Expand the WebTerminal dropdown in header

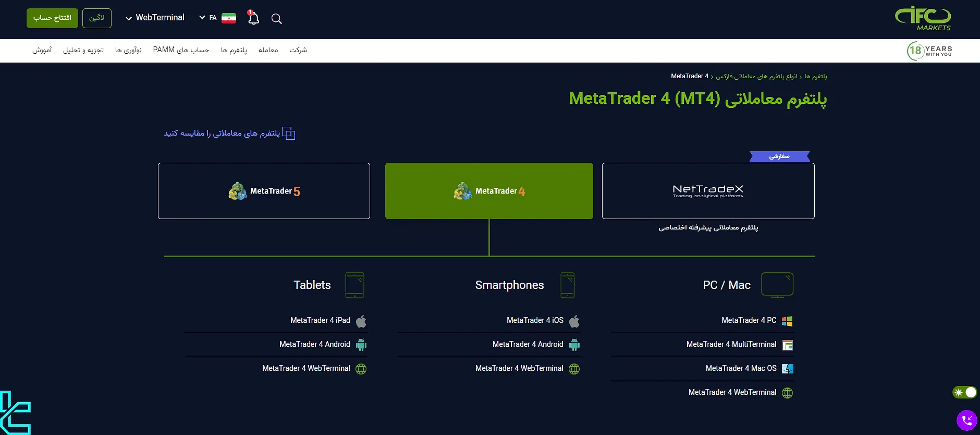tap(155, 18)
